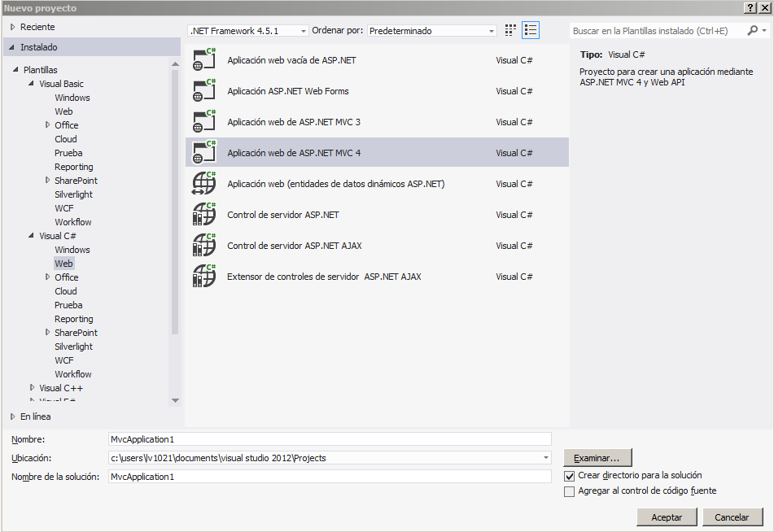
Task: Select Web under Visual Basic
Action: [x=63, y=111]
